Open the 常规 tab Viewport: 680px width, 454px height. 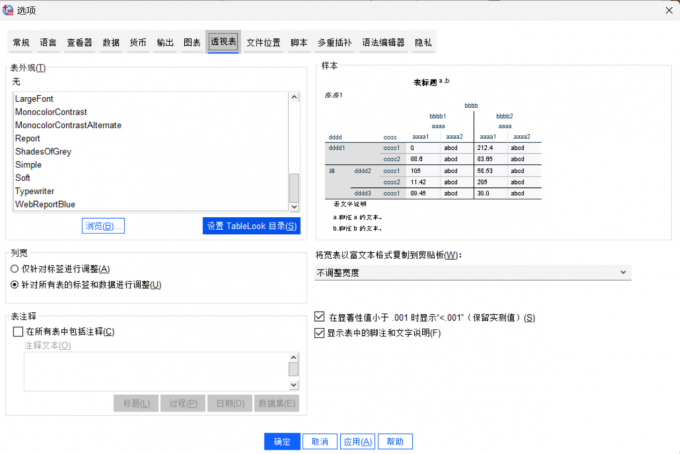coord(21,42)
